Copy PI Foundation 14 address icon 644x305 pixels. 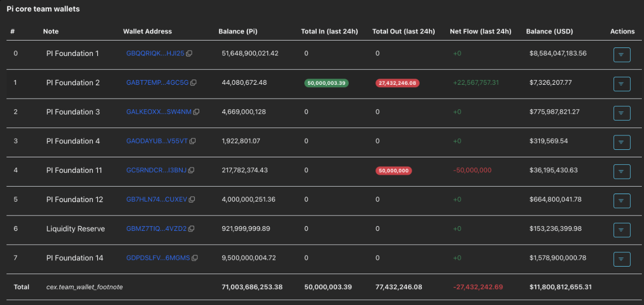[x=194, y=258]
